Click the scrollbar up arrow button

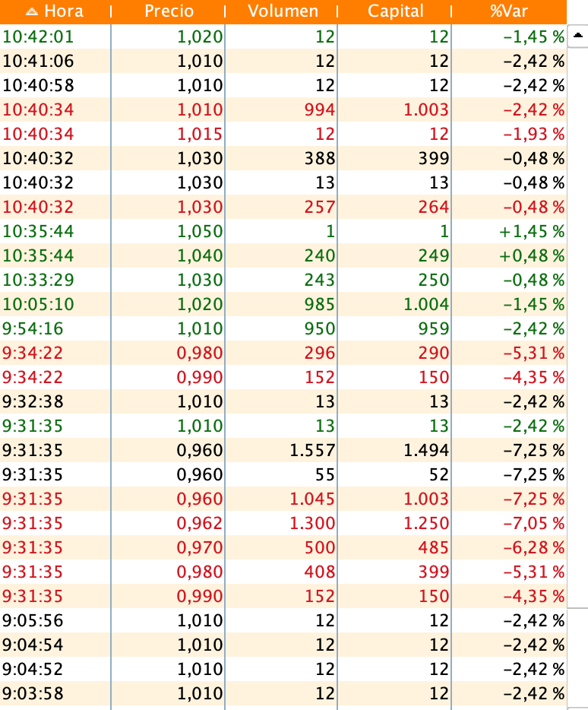pos(578,36)
